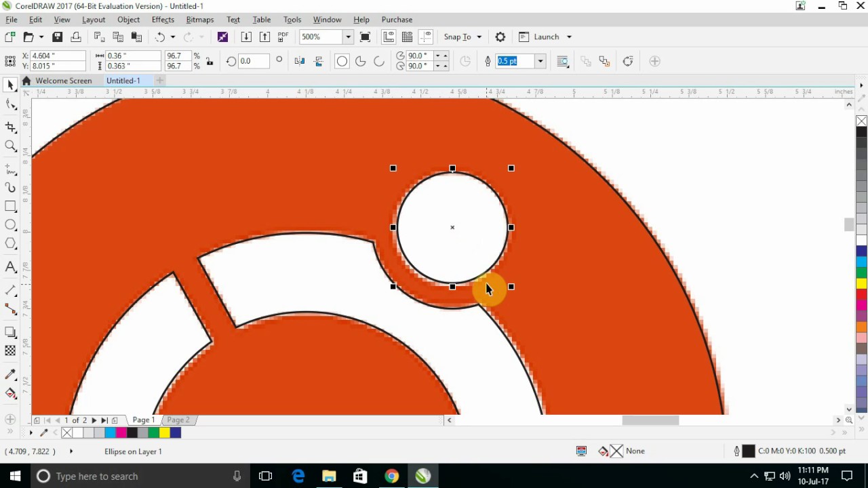Toggle Show Guidelines button

426,37
